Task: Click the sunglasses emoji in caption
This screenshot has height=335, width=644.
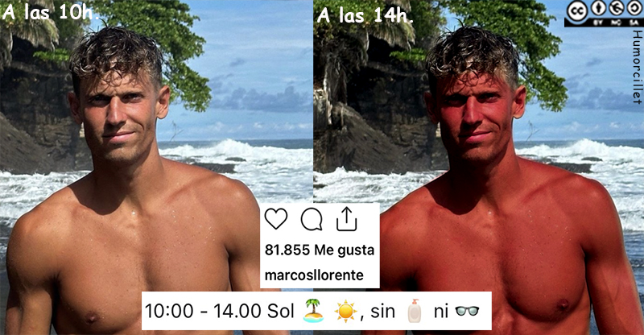Action: [467, 311]
